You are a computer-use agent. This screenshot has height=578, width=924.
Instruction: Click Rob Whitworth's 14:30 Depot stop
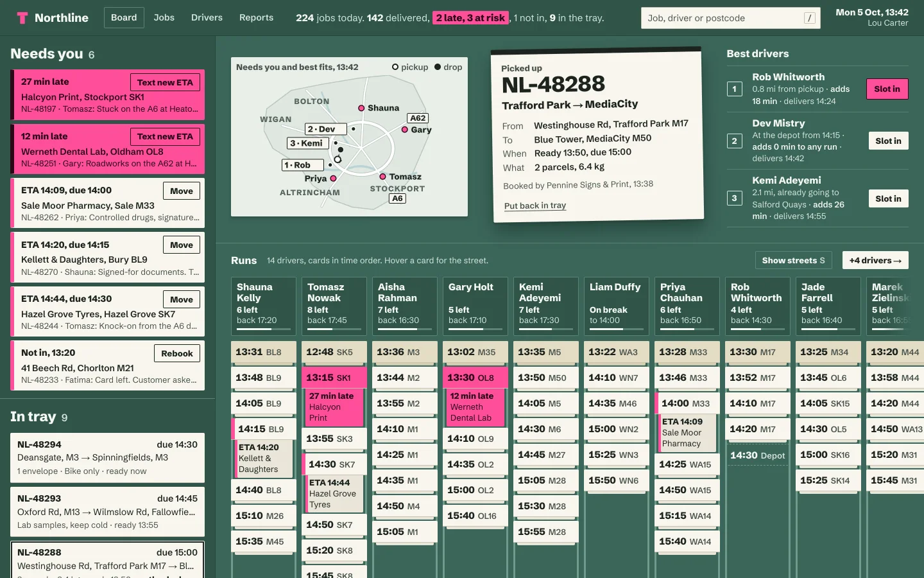757,455
